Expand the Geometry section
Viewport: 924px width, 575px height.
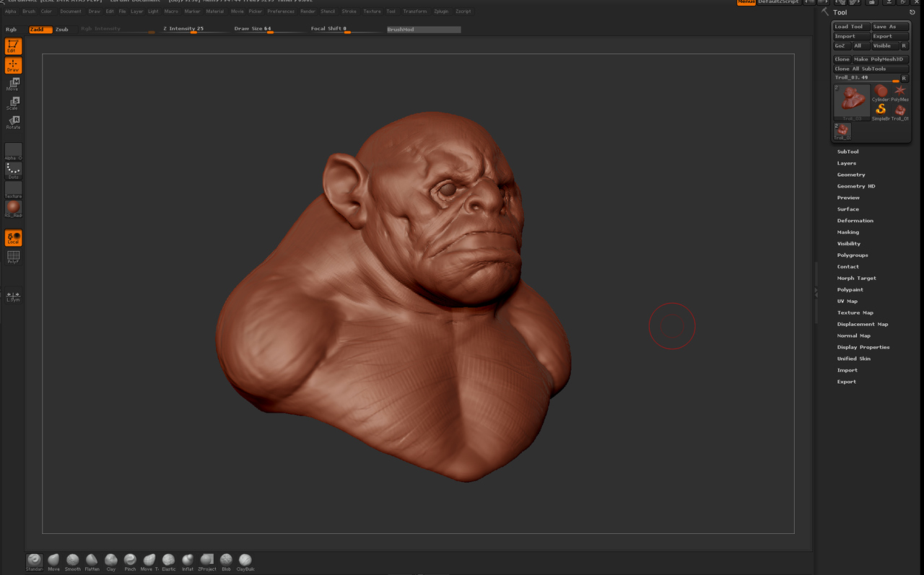[851, 175]
